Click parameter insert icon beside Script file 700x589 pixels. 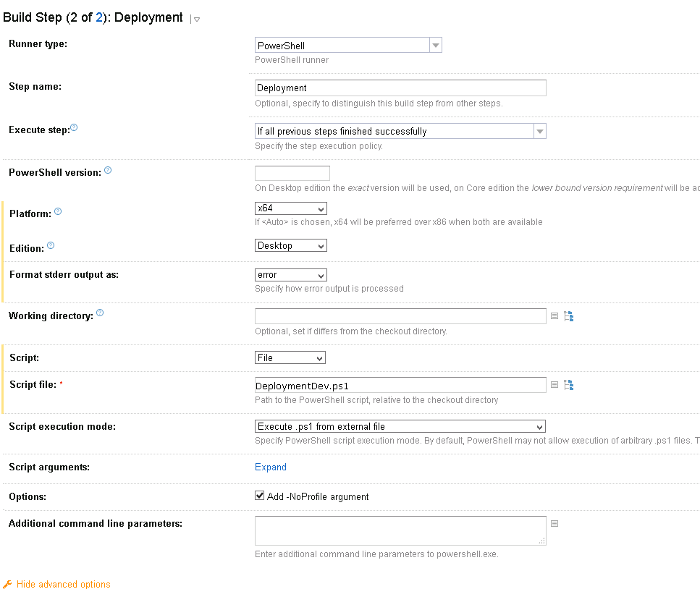[554, 385]
